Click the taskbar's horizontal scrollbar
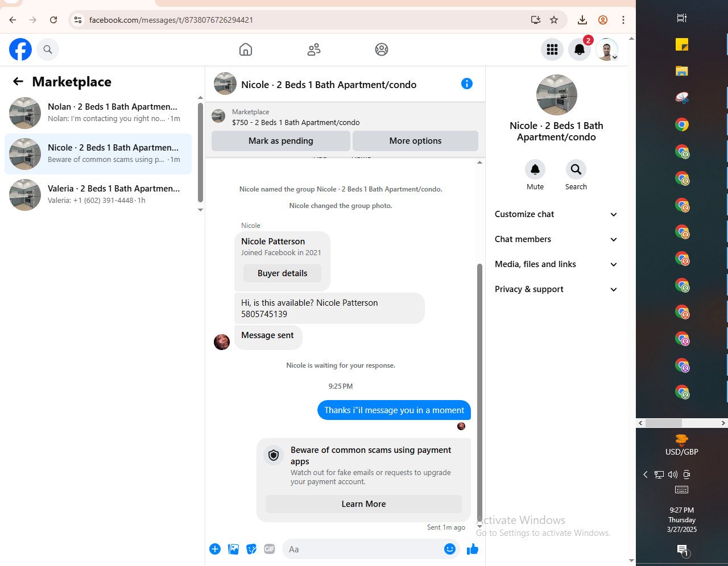 point(664,423)
